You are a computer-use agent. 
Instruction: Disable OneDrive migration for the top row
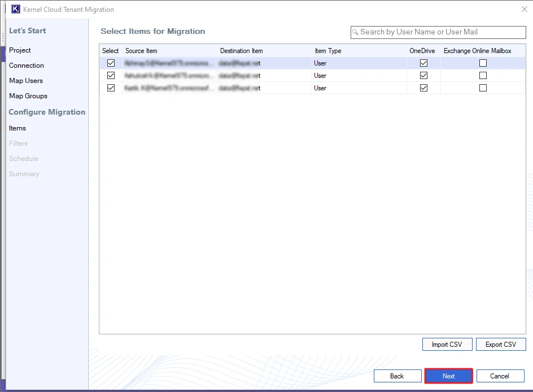pos(423,63)
